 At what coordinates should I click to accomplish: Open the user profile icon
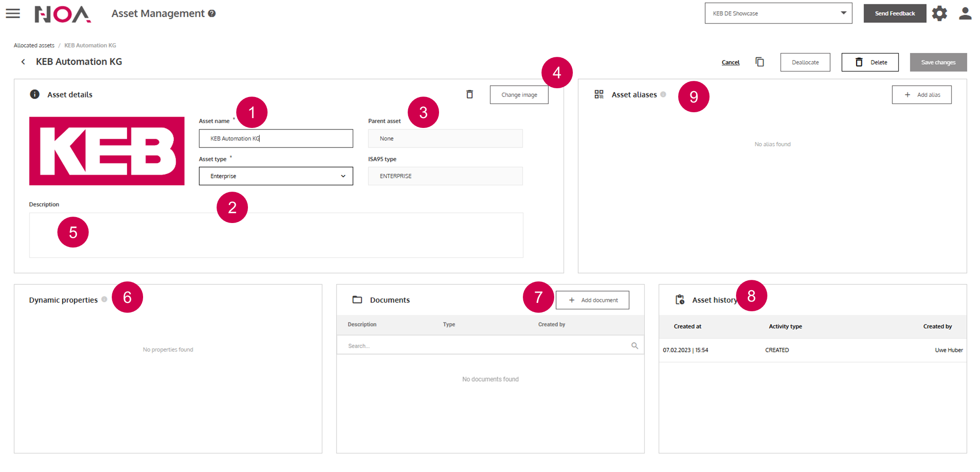(x=965, y=13)
